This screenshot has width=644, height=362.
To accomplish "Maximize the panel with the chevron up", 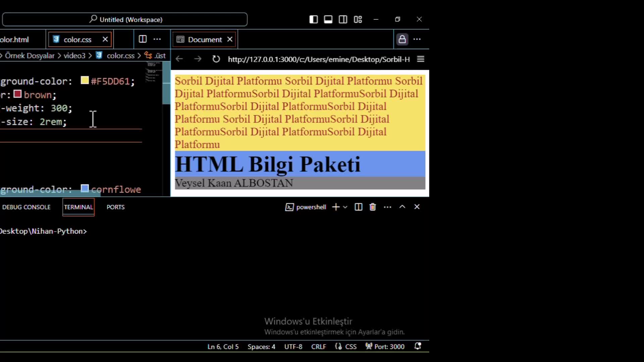I will pyautogui.click(x=402, y=207).
